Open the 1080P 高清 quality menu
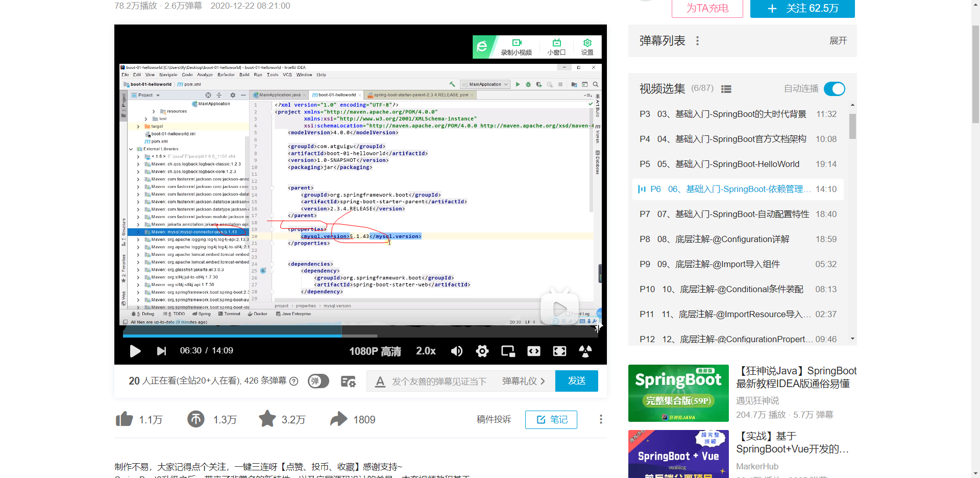980x478 pixels. (x=375, y=351)
